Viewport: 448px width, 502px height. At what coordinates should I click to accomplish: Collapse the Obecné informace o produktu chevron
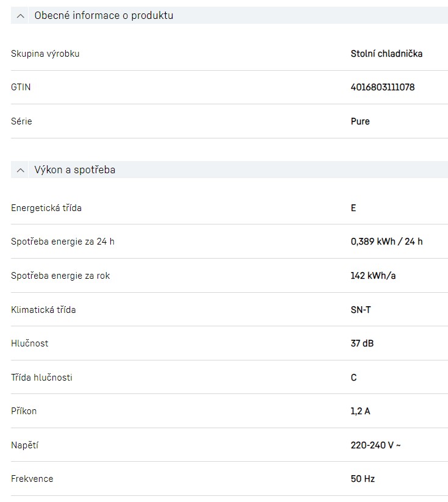point(21,16)
